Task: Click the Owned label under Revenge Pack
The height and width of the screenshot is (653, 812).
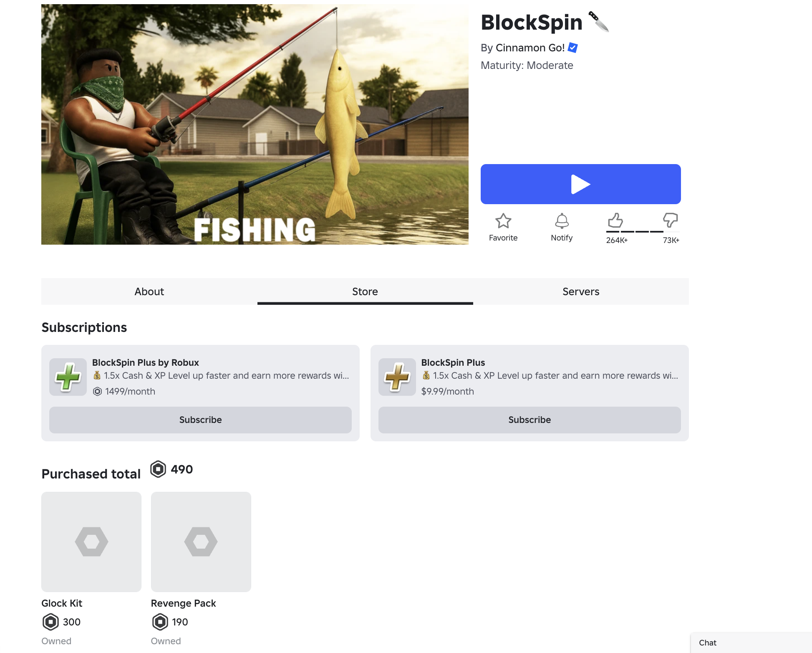Action: [x=166, y=641]
